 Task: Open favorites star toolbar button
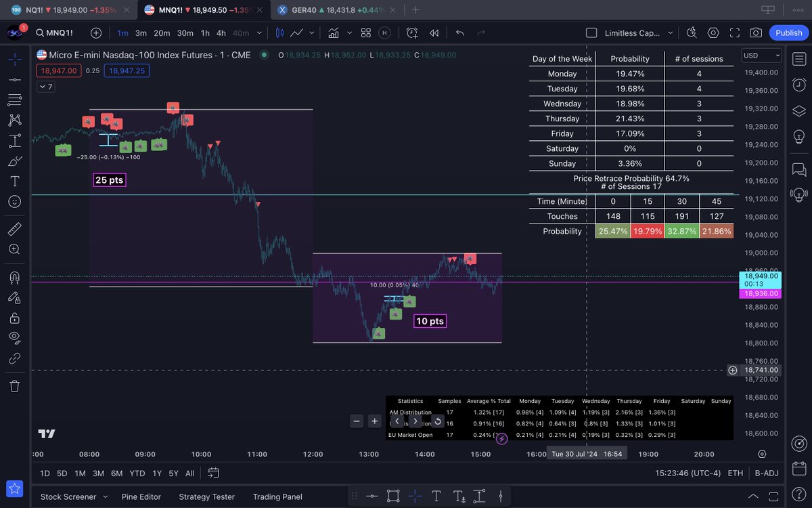[x=14, y=488]
